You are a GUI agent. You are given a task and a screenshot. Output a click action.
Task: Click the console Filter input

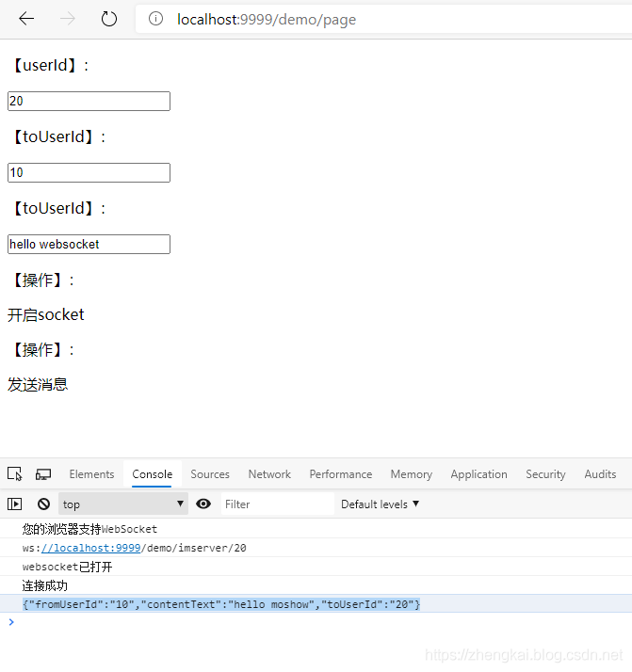click(x=278, y=504)
